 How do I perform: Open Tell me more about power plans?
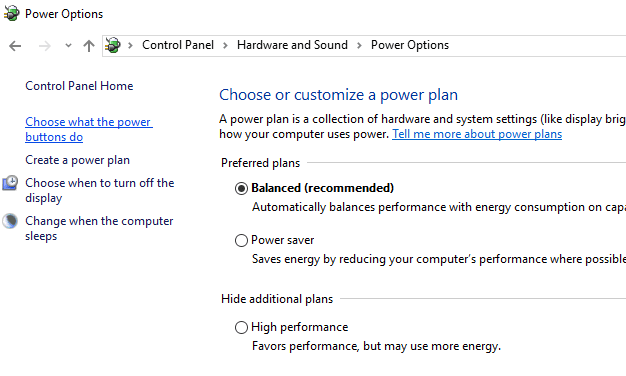(477, 134)
